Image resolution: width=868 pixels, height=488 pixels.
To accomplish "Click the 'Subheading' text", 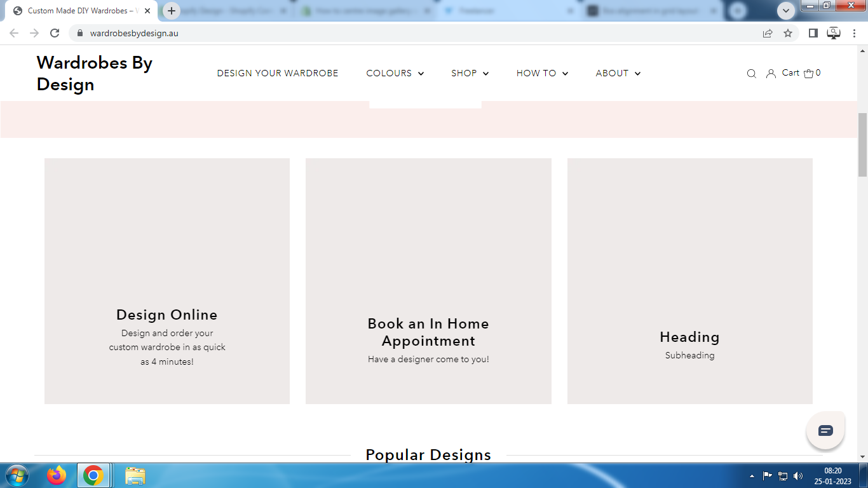I will 689,355.
